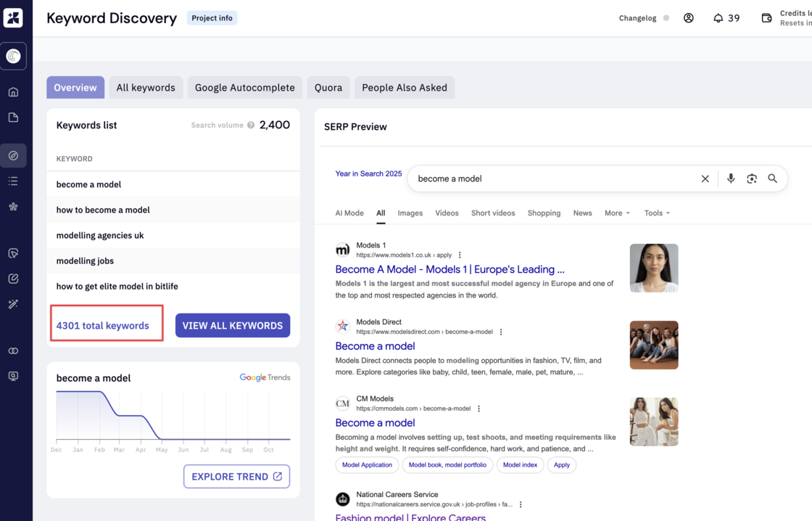Select News tab in SERP preview
Viewport: 812px width, 521px height.
(583, 213)
